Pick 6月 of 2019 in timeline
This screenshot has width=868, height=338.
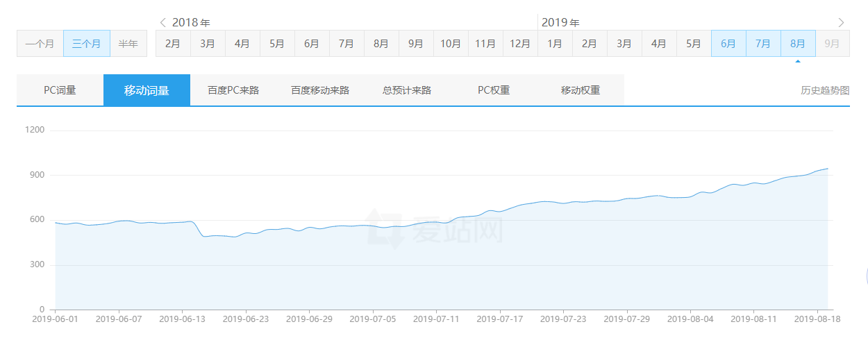728,44
